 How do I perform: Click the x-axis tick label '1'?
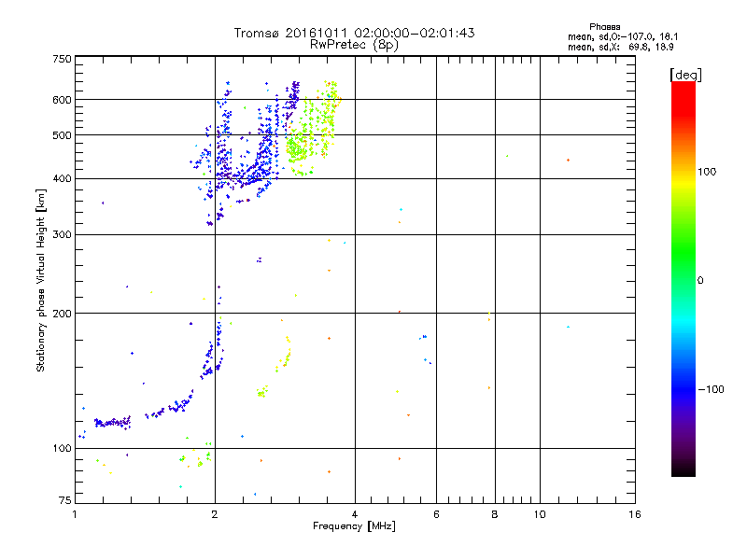click(75, 514)
